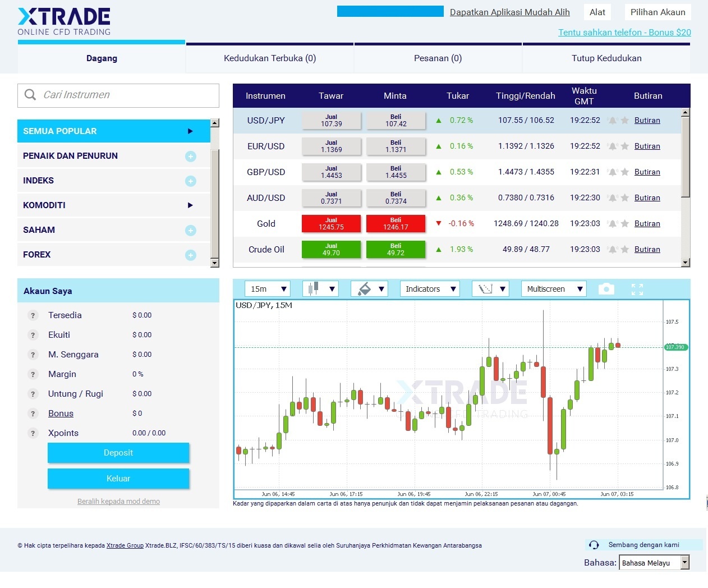
Task: Capture chart snapshot with the camera icon
Action: pyautogui.click(x=606, y=288)
